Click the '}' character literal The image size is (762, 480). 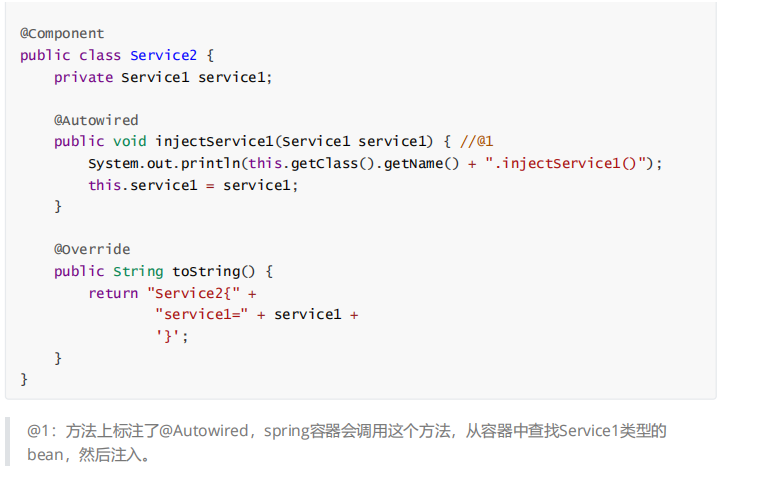pos(171,336)
